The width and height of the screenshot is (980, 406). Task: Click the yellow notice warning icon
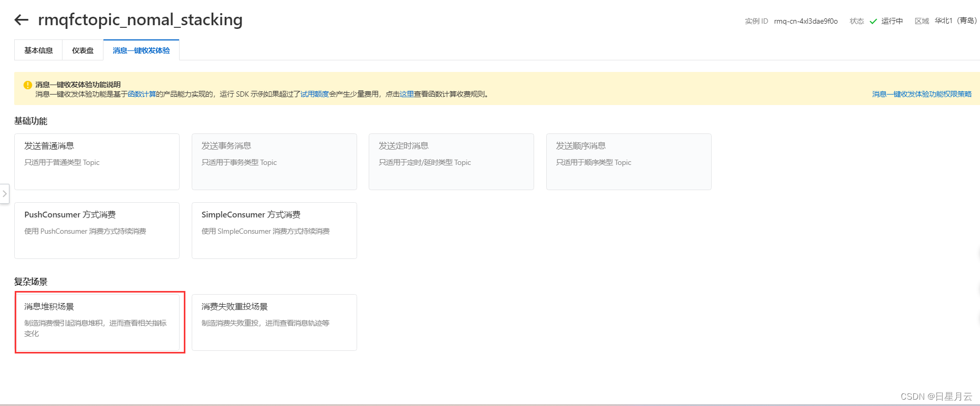click(x=28, y=85)
